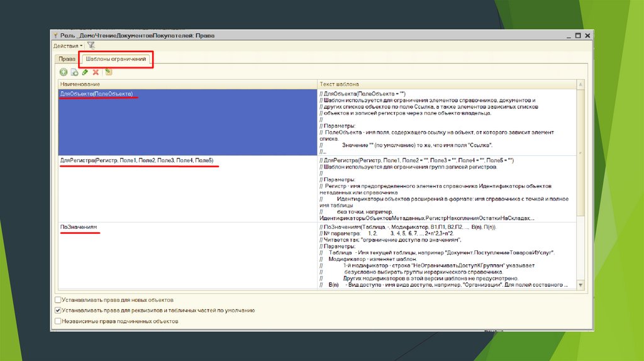The image size is (644, 361).
Task: Click the restriction templates export icon
Action: pyautogui.click(x=108, y=72)
